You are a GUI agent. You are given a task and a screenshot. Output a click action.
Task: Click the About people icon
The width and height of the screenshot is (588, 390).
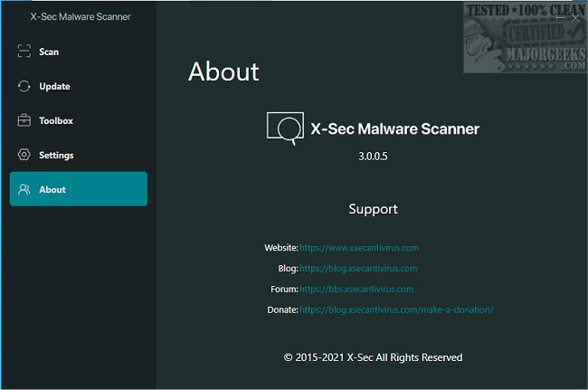tap(24, 189)
